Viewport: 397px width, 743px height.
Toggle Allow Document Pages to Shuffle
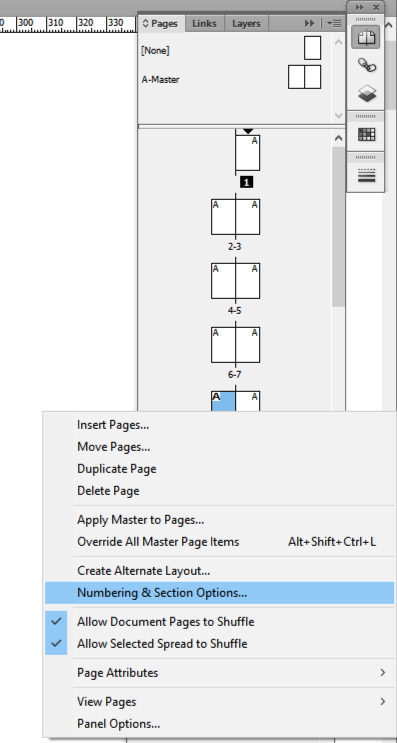pyautogui.click(x=220, y=622)
